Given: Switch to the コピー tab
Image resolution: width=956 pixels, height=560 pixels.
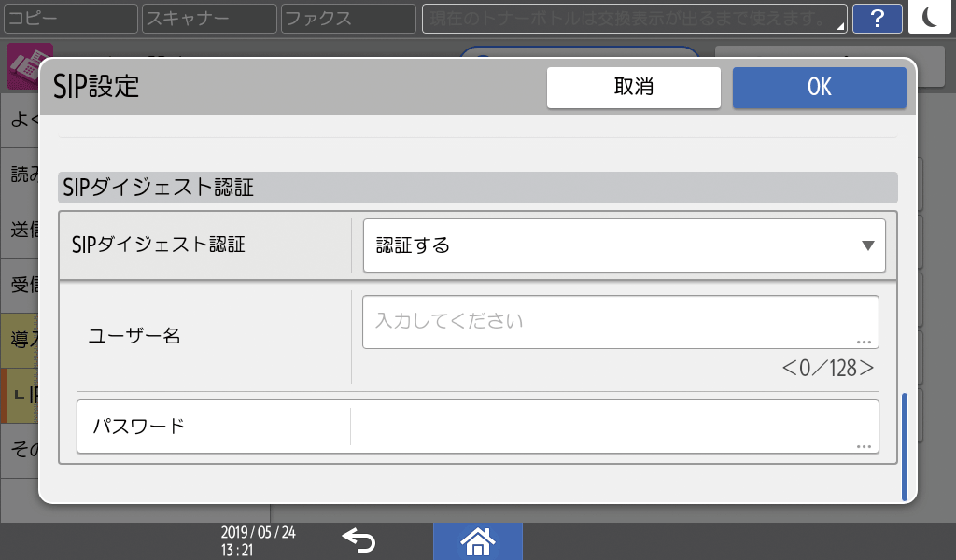Looking at the screenshot, I should [x=70, y=19].
